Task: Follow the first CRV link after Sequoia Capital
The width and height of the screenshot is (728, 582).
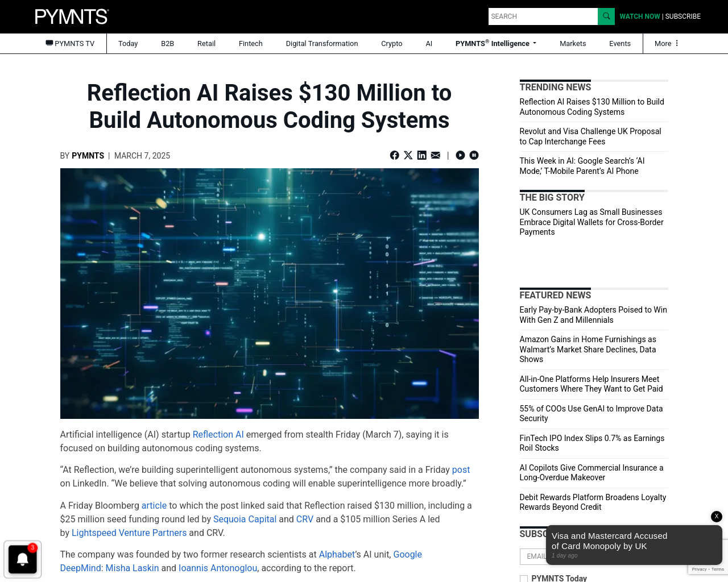Action: point(305,519)
